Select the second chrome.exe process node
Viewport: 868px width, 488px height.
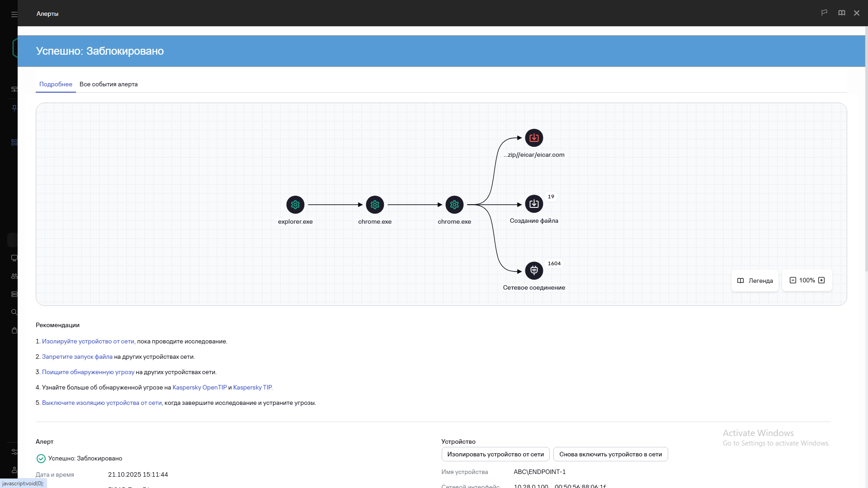[454, 205]
